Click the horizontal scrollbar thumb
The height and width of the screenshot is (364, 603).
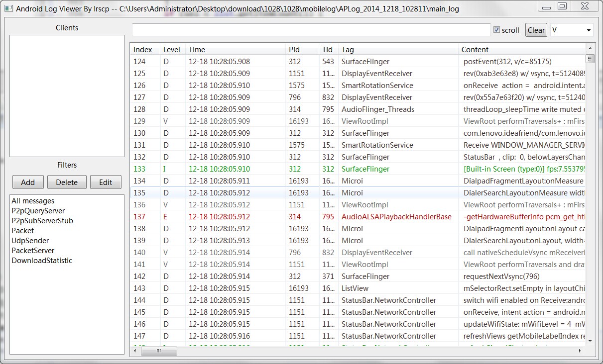[x=159, y=351]
